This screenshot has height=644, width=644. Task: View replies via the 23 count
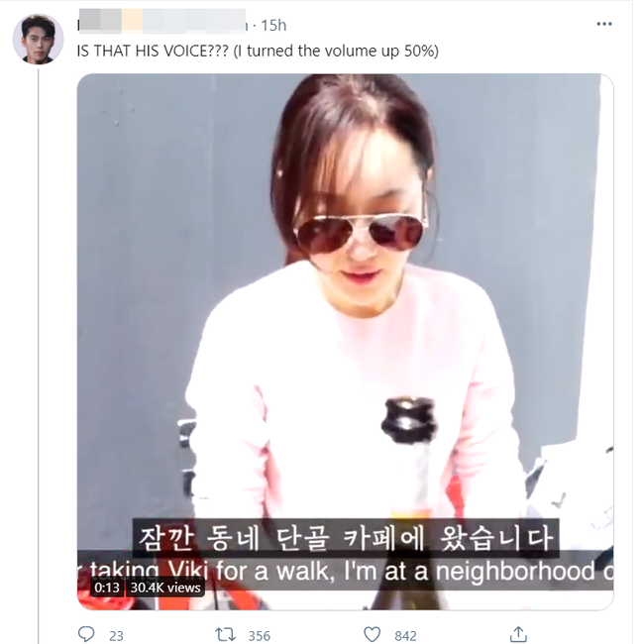(x=116, y=636)
